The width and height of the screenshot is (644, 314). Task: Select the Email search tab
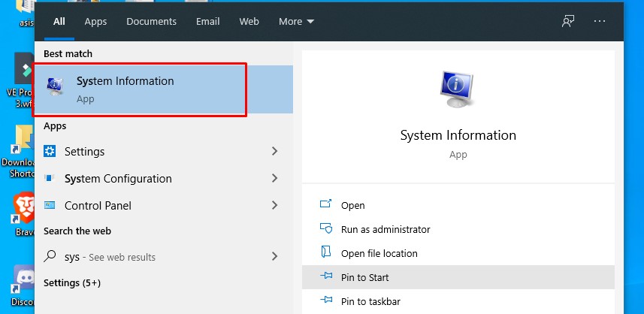(x=207, y=22)
